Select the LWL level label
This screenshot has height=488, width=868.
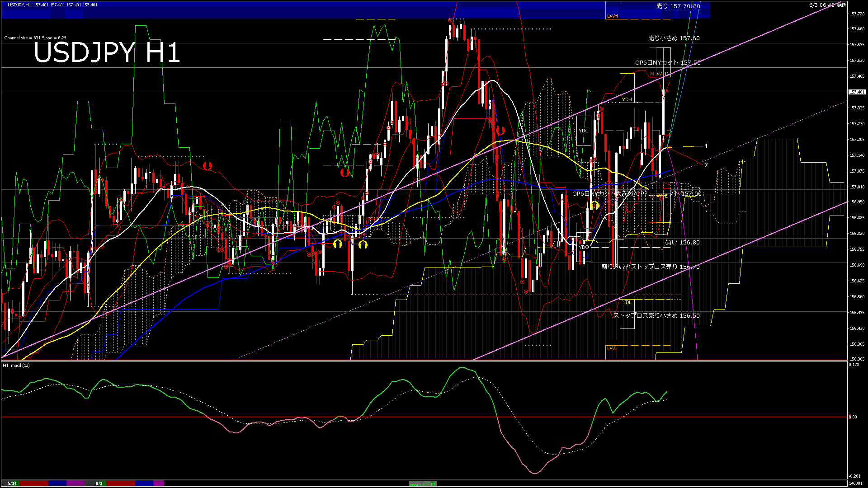tap(612, 348)
